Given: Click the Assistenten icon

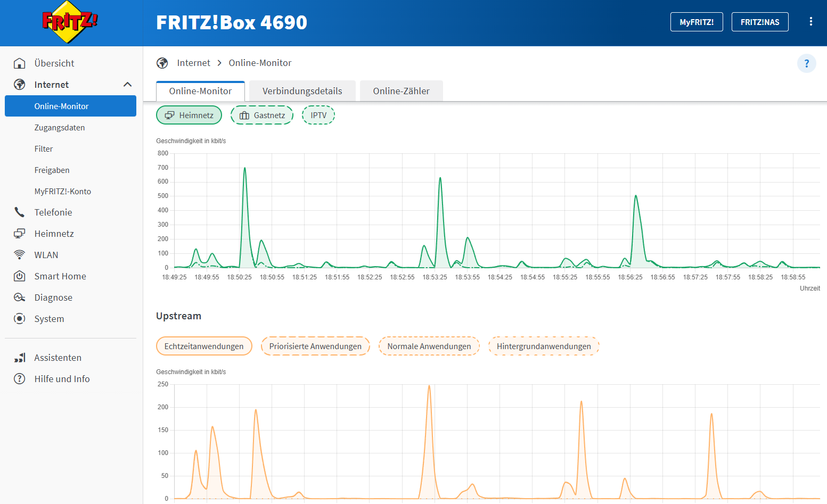Looking at the screenshot, I should (x=20, y=358).
